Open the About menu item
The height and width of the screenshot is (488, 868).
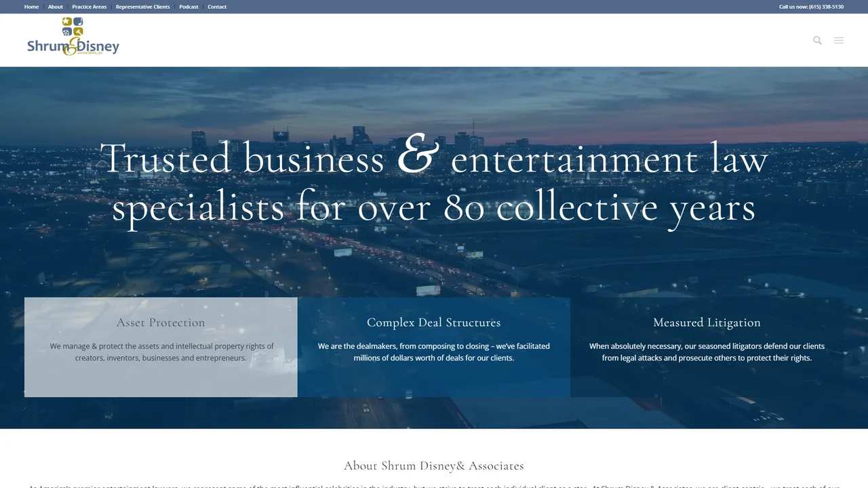[x=56, y=7]
